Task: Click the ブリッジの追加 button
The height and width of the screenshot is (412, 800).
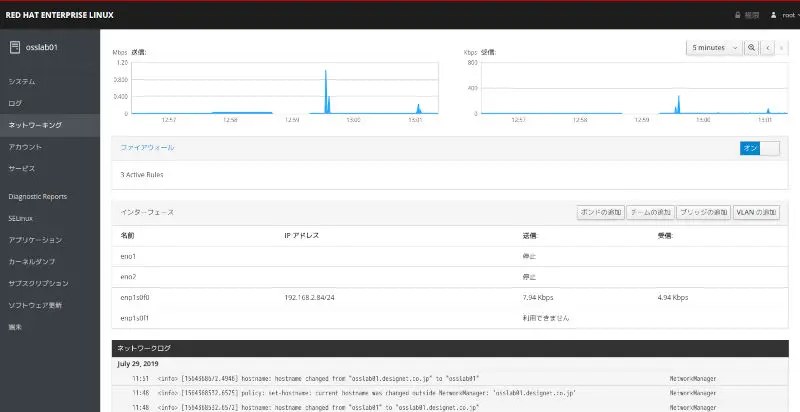Action: pyautogui.click(x=704, y=213)
